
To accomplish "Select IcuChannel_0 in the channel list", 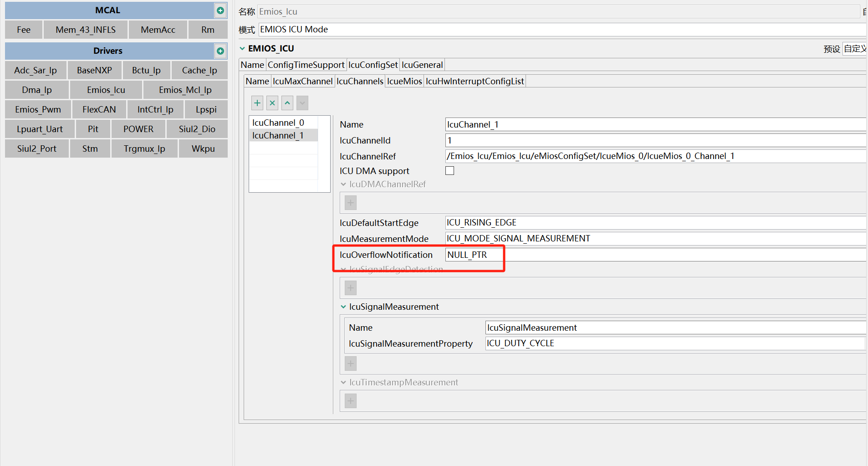I will pyautogui.click(x=279, y=122).
